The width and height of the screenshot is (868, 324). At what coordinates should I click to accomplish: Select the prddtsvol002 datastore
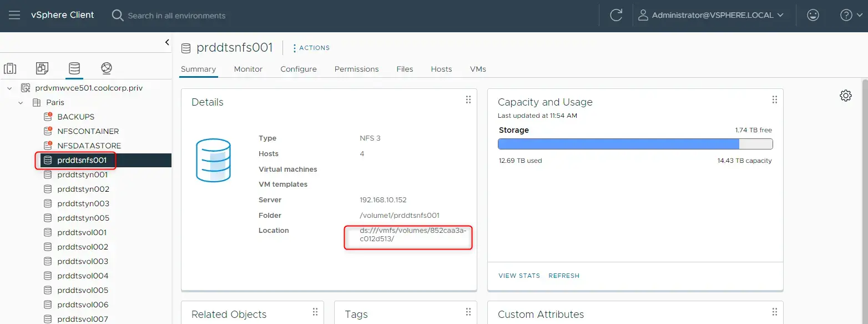click(x=83, y=247)
